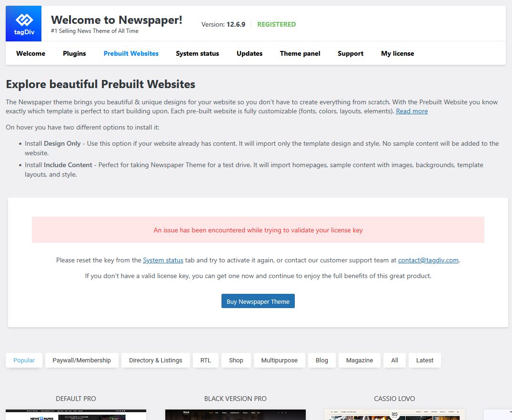Open the DEFAULT PRO demo thumbnail
The width and height of the screenshot is (512, 420).
pyautogui.click(x=76, y=415)
